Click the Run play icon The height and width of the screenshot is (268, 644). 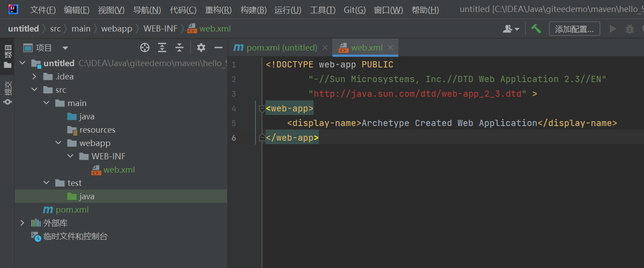coord(613,29)
